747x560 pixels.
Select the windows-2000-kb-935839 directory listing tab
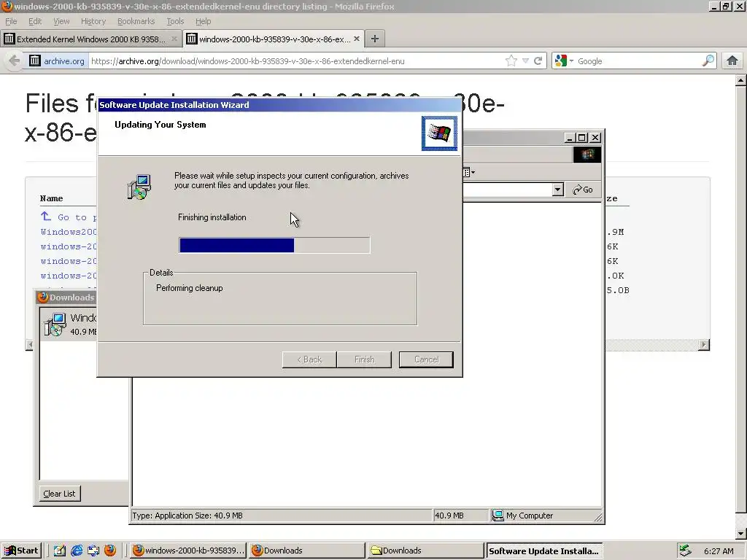point(274,39)
